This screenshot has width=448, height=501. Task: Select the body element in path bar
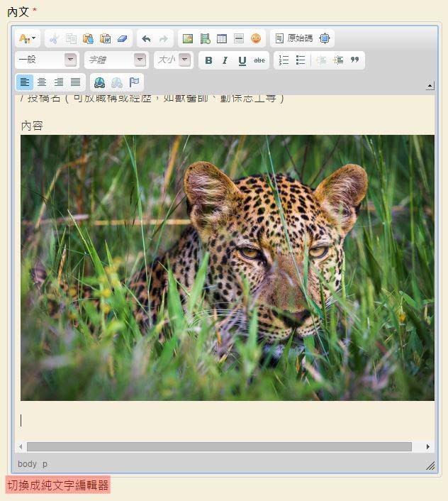[x=27, y=464]
